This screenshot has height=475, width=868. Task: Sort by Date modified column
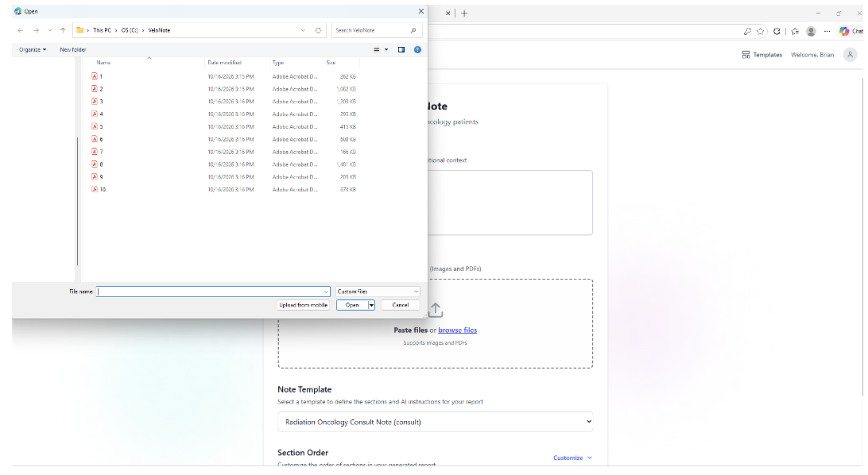point(224,63)
